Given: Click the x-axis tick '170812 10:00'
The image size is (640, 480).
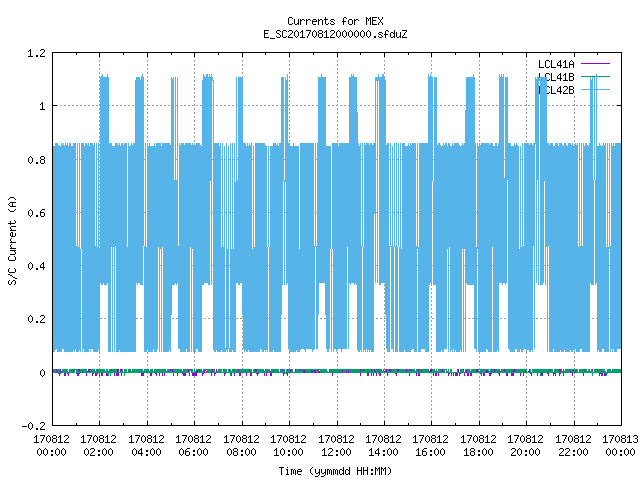Looking at the screenshot, I should pos(289,446).
